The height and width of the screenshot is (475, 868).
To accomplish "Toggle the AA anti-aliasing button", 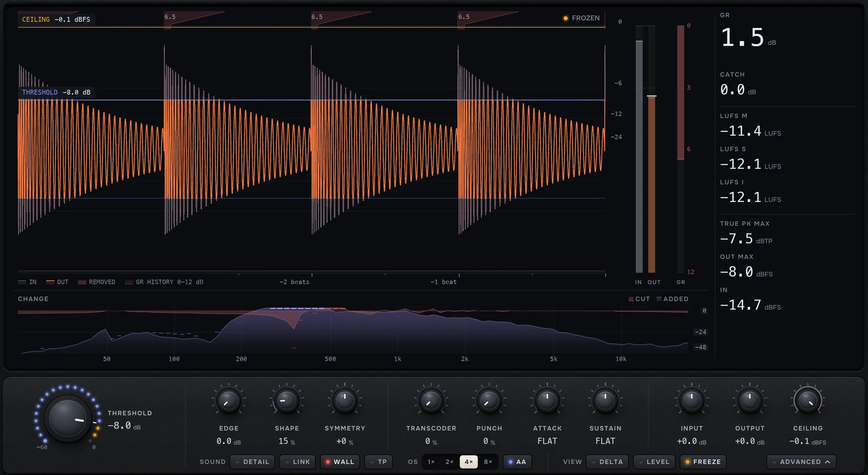I will coord(517,462).
